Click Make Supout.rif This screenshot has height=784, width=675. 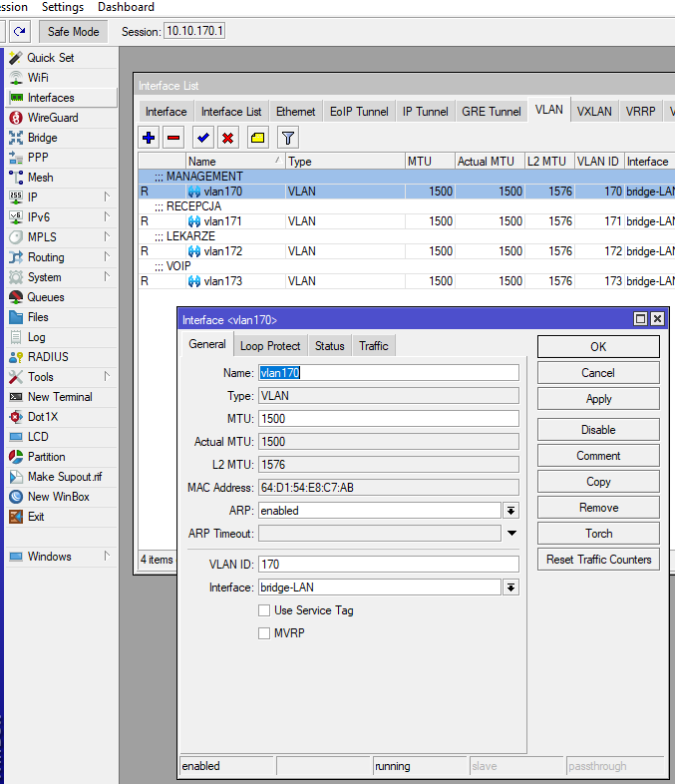pyautogui.click(x=62, y=477)
